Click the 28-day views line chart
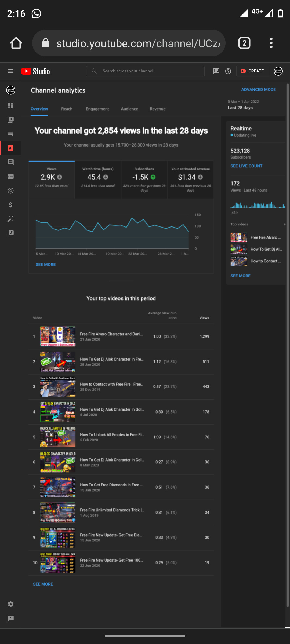 [x=112, y=232]
